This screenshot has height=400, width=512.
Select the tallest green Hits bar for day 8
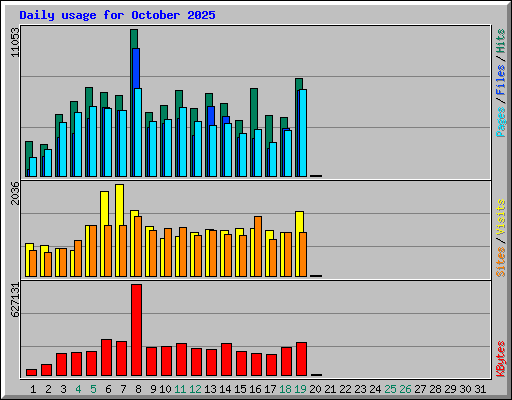(x=134, y=38)
